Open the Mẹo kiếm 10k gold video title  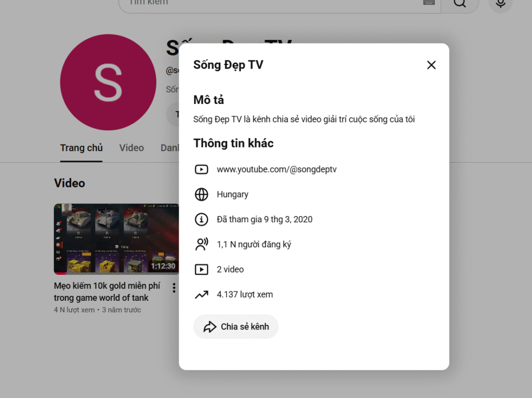(107, 291)
